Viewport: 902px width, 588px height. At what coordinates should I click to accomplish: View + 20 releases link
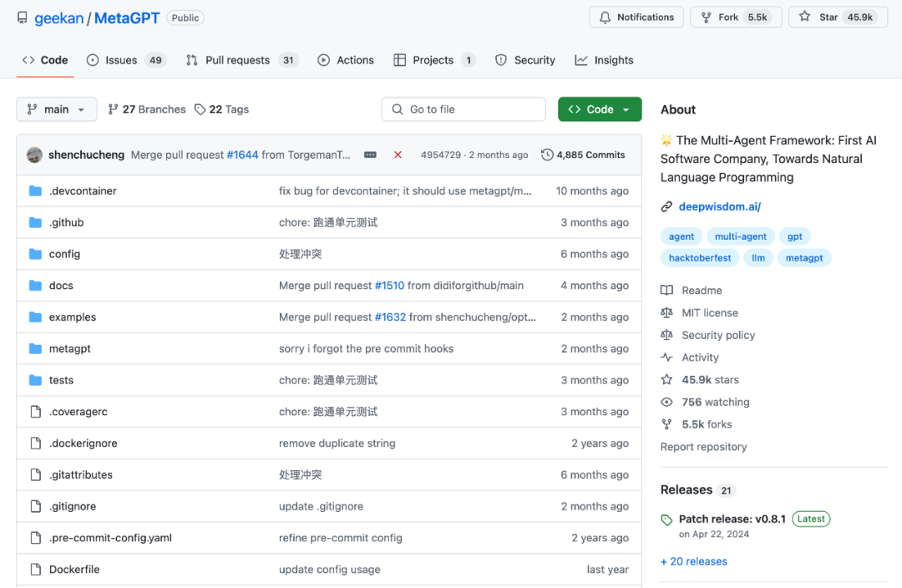(x=694, y=561)
